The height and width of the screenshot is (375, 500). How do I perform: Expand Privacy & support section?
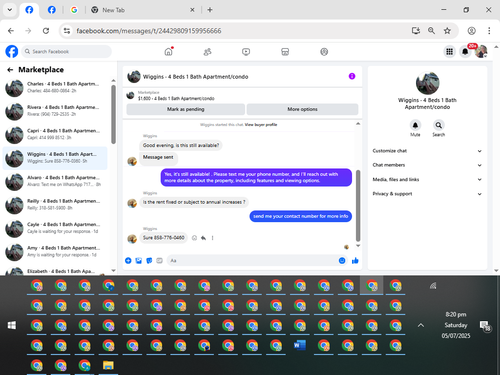pyautogui.click(x=427, y=194)
